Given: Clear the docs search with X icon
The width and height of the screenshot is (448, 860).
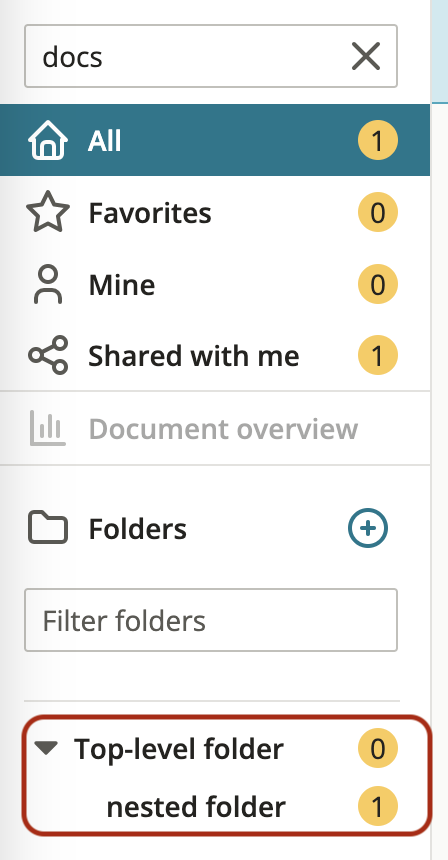Looking at the screenshot, I should click(366, 56).
